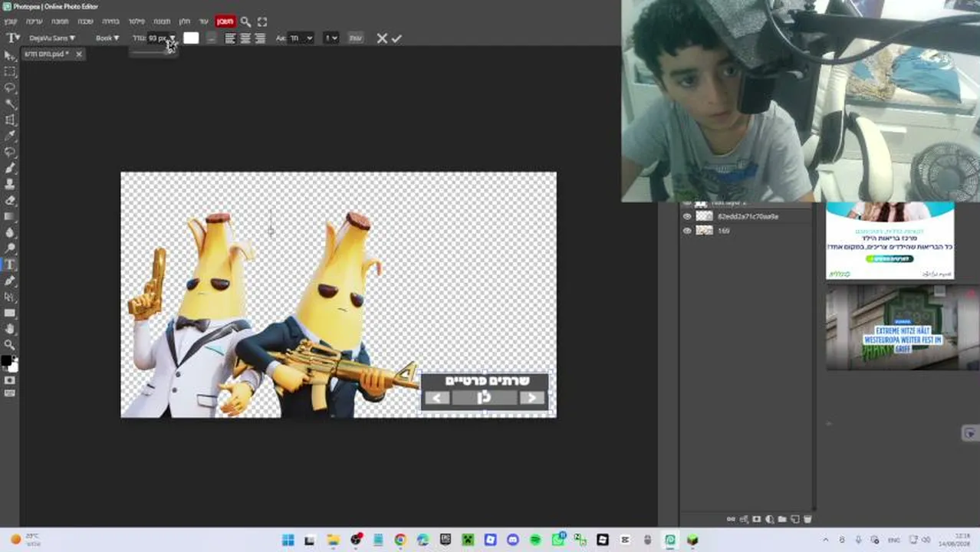Change the screen mode at toolbar bottom

(x=9, y=393)
